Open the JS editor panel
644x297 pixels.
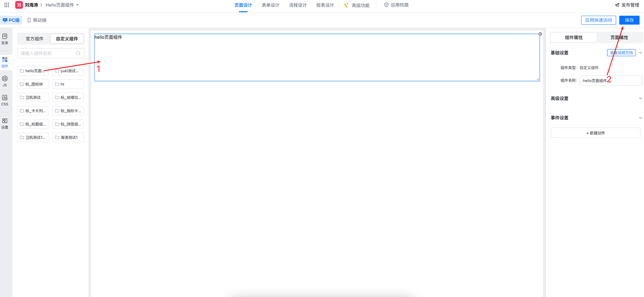(5, 81)
